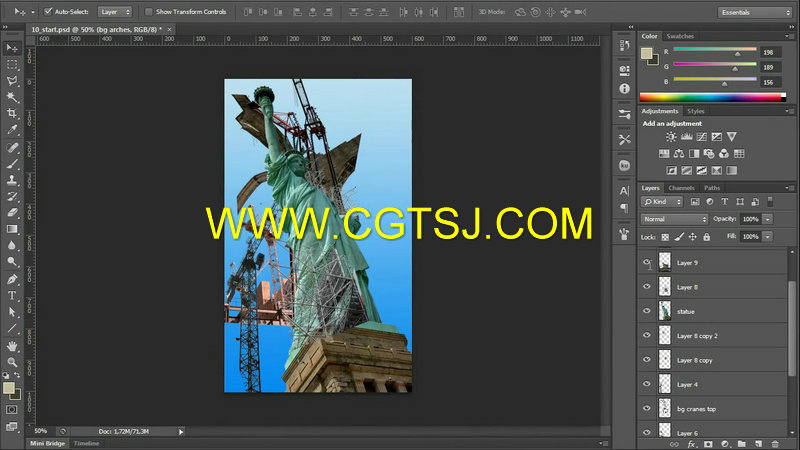
Task: Select the Dodge tool
Action: pyautogui.click(x=12, y=262)
